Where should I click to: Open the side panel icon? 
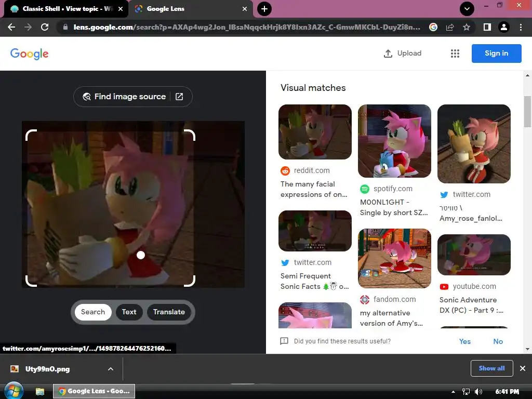point(487,27)
